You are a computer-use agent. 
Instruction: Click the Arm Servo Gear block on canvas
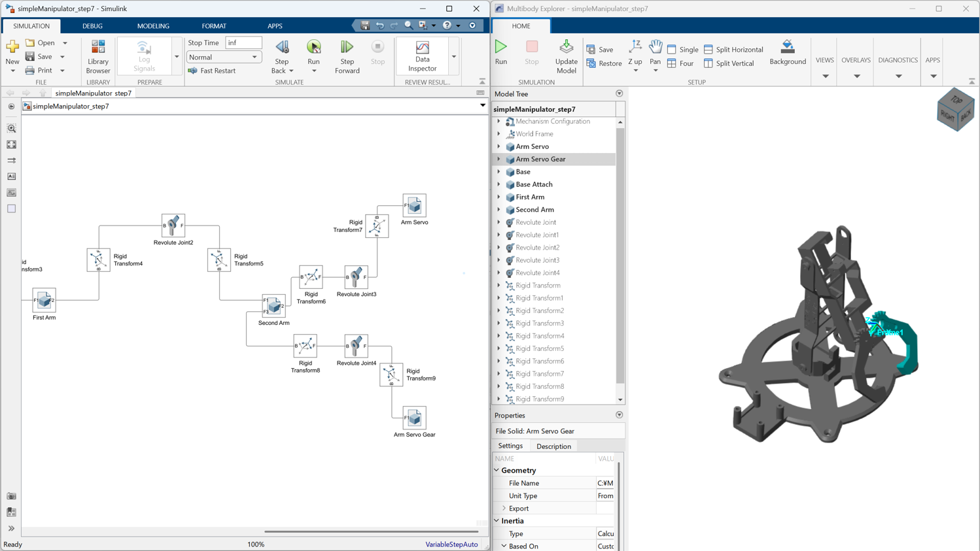coord(414,418)
